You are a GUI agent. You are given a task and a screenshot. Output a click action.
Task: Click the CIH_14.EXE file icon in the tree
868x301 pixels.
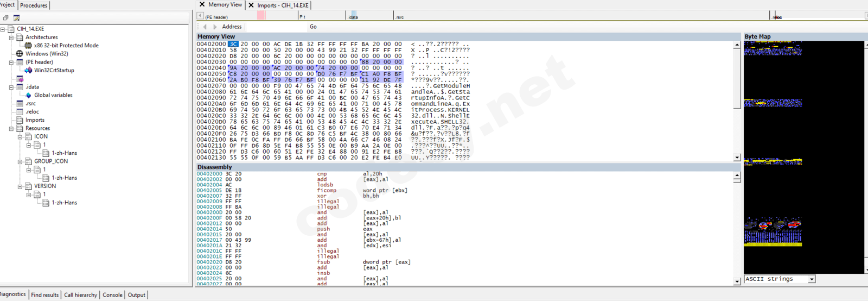[10, 29]
